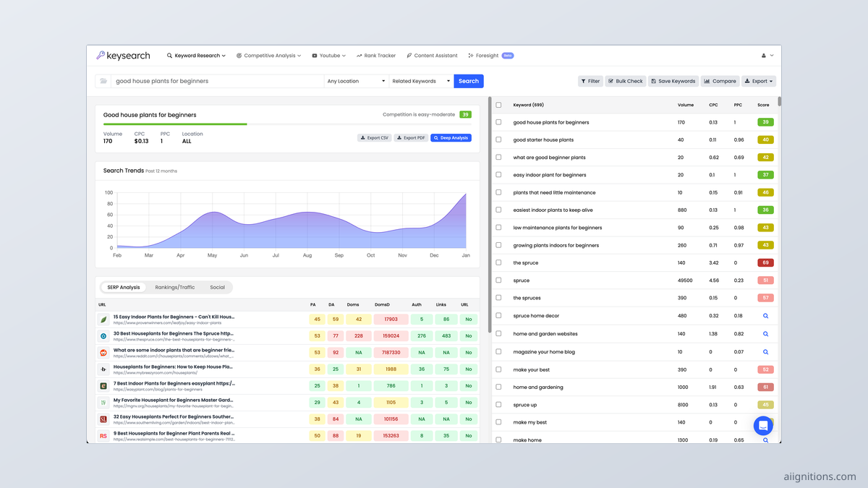Open the Foresight beta page
Image resolution: width=868 pixels, height=488 pixels.
click(x=491, y=56)
